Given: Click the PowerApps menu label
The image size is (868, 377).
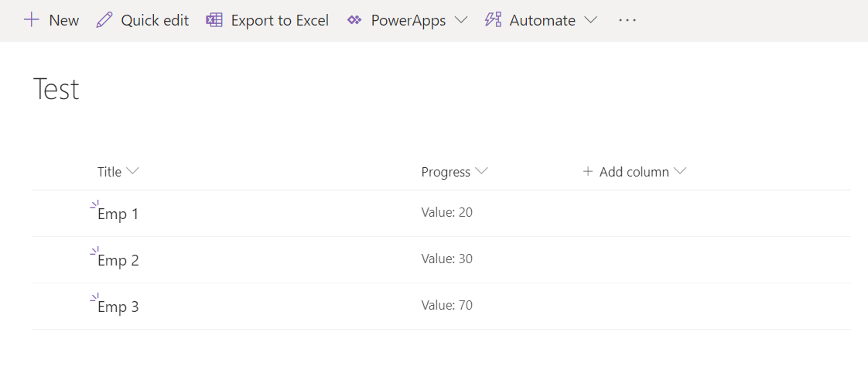Looking at the screenshot, I should coord(408,20).
